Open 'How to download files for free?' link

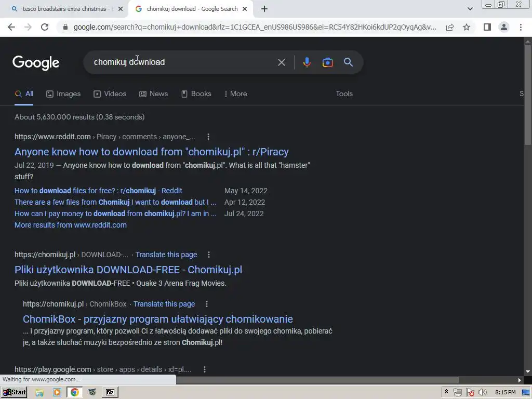[98, 191]
